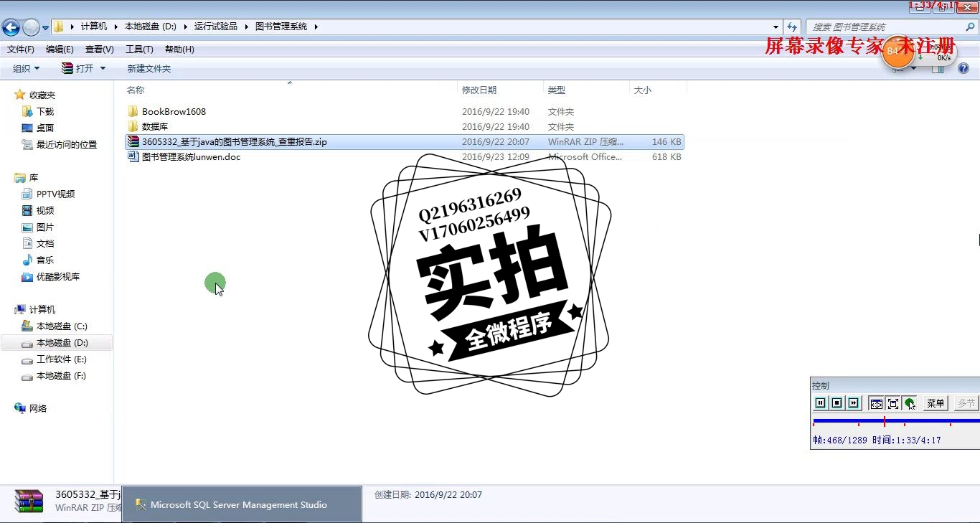
Task: Select 网络 in the navigation tree
Action: [38, 408]
